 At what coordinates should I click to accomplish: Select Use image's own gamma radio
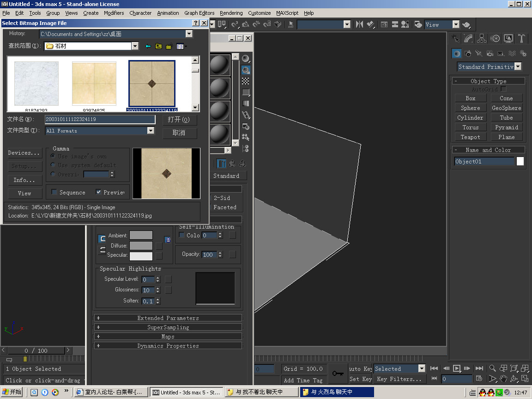click(x=53, y=156)
